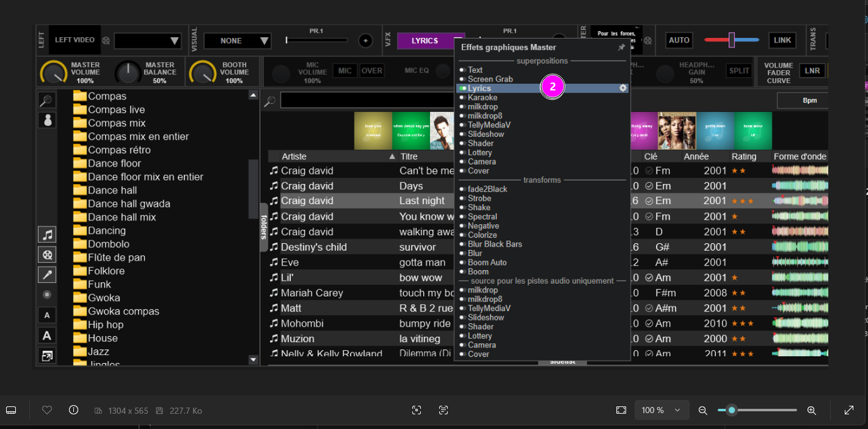Select Screen Grab from the superpositions list
Image resolution: width=868 pixels, height=429 pixels.
point(490,79)
